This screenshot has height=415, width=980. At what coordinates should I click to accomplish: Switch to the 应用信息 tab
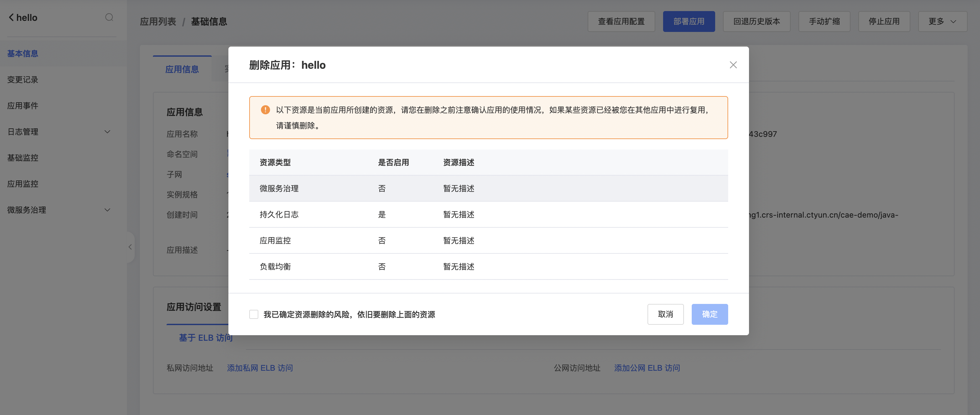(x=182, y=69)
